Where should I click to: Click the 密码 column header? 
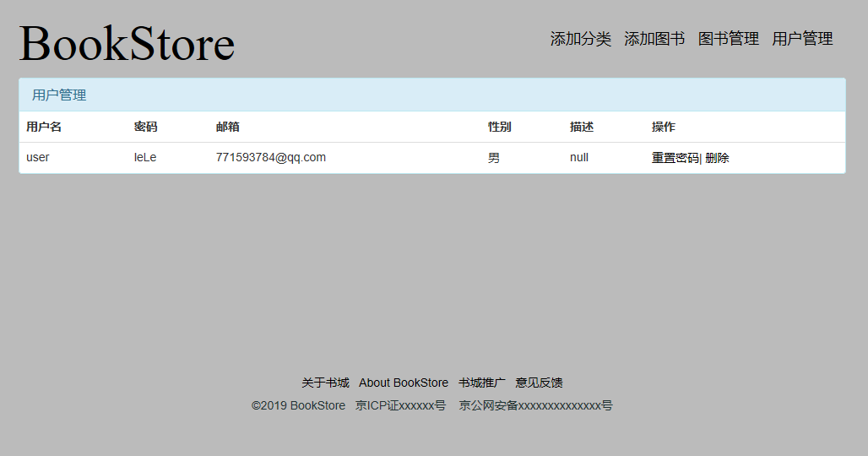145,127
